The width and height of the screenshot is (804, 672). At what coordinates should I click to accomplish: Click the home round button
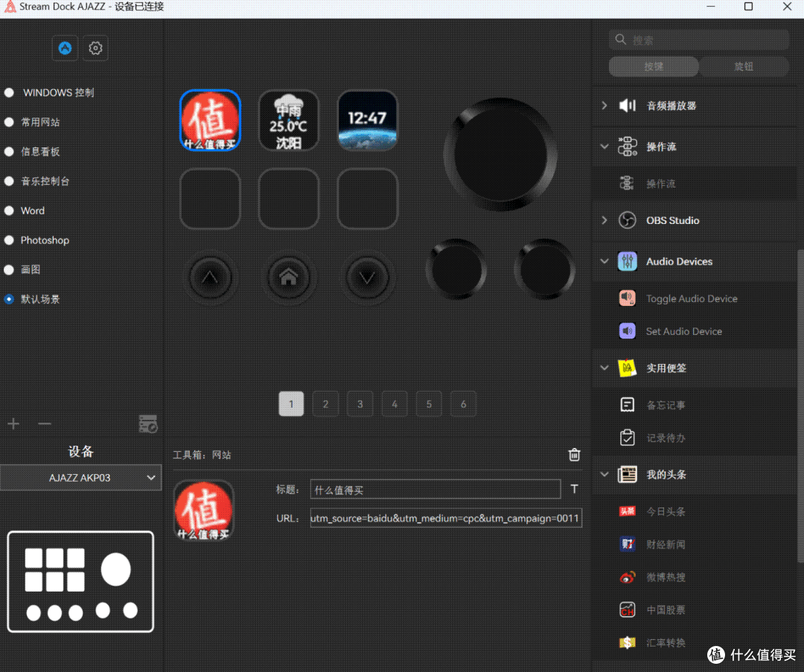pos(289,278)
